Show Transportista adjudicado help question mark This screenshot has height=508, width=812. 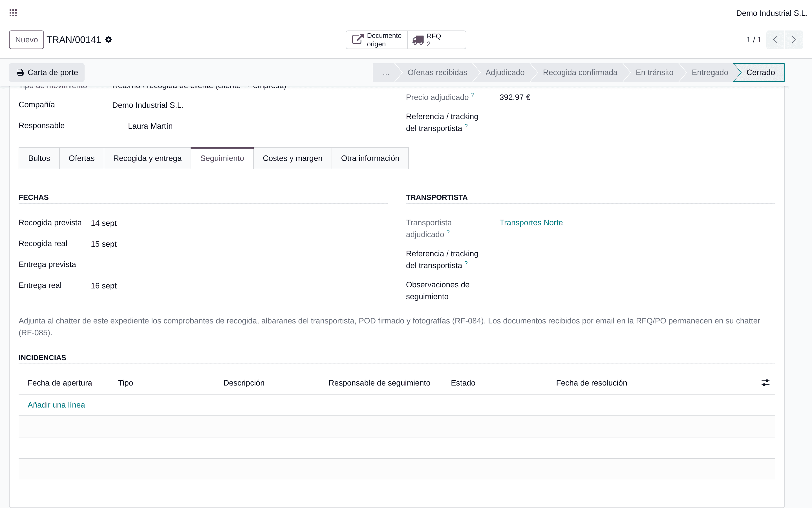point(448,232)
